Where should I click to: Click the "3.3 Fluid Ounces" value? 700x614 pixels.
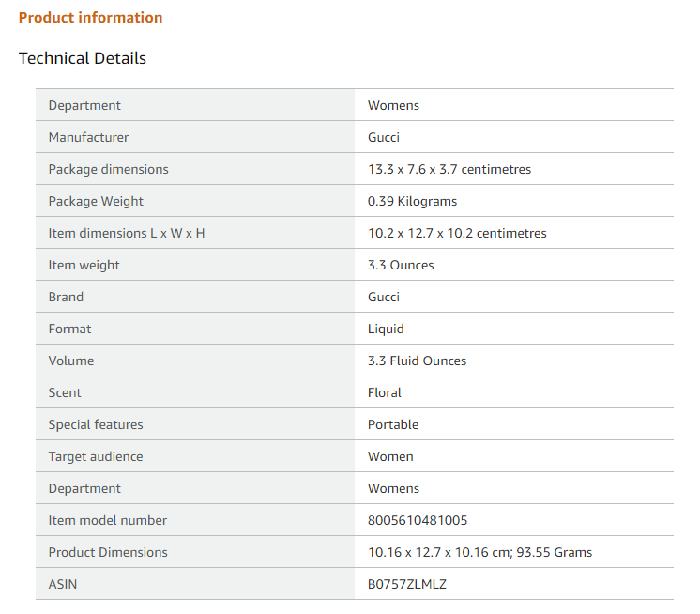pos(417,361)
